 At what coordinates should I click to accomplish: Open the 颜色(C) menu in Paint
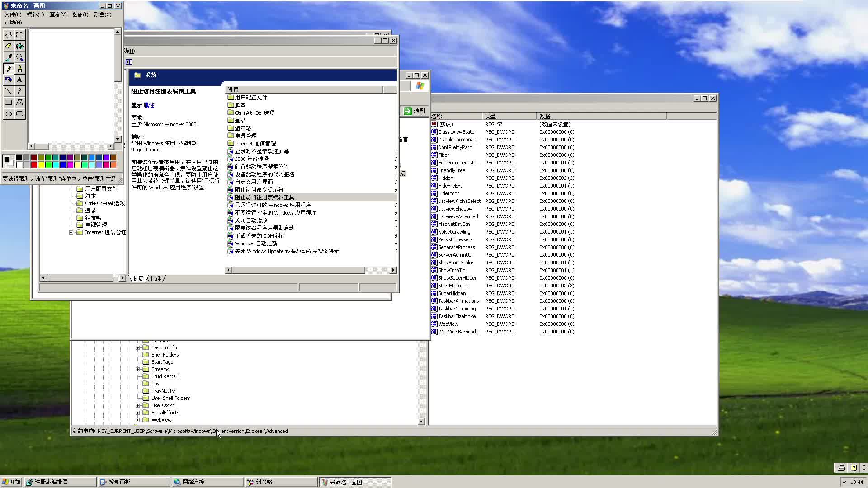coord(102,14)
